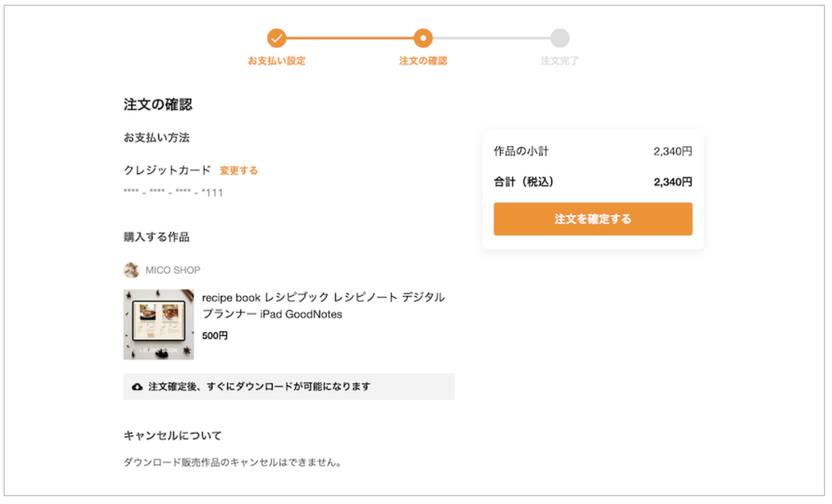The height and width of the screenshot is (504, 832).
Task: Click the MICO SHOP avatar icon
Action: [131, 270]
